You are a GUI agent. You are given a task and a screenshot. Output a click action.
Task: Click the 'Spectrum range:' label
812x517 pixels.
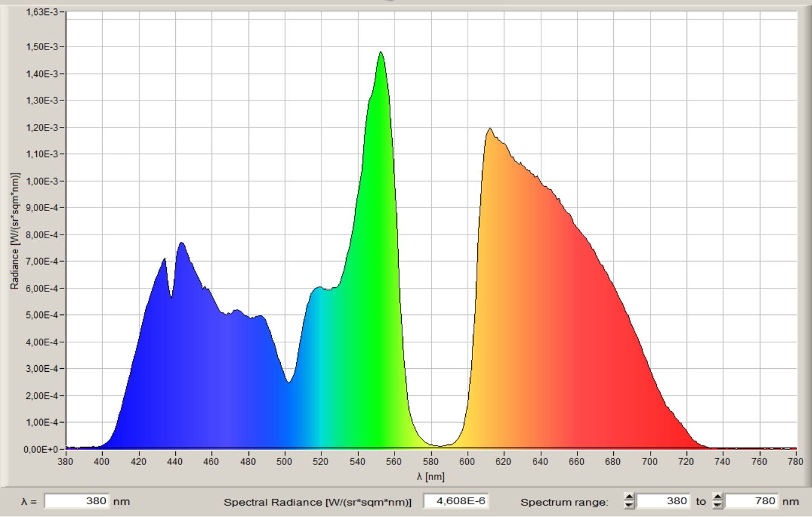pos(564,502)
